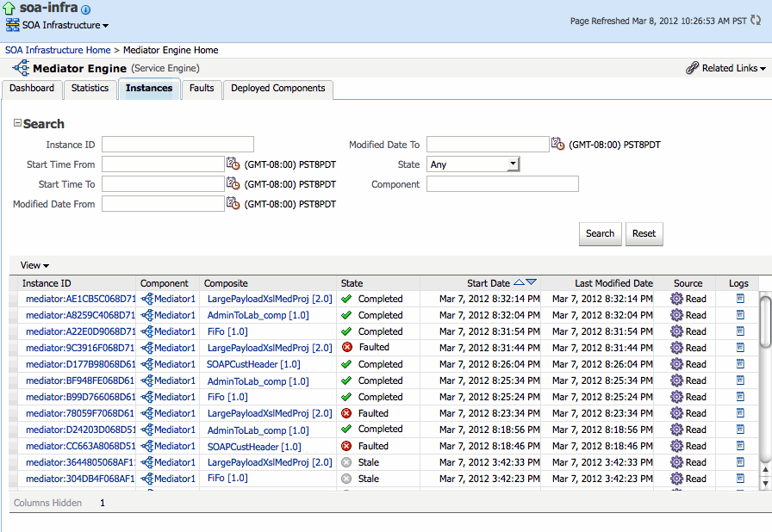Select the LargePayloadXslMedProj [2.0] composite link
The height and width of the screenshot is (532, 772).
[x=271, y=299]
